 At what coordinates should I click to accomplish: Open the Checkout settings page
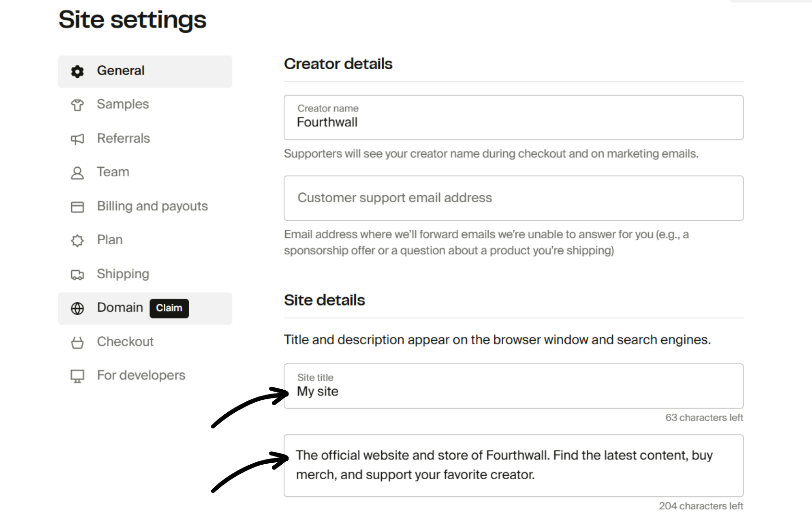(x=125, y=342)
